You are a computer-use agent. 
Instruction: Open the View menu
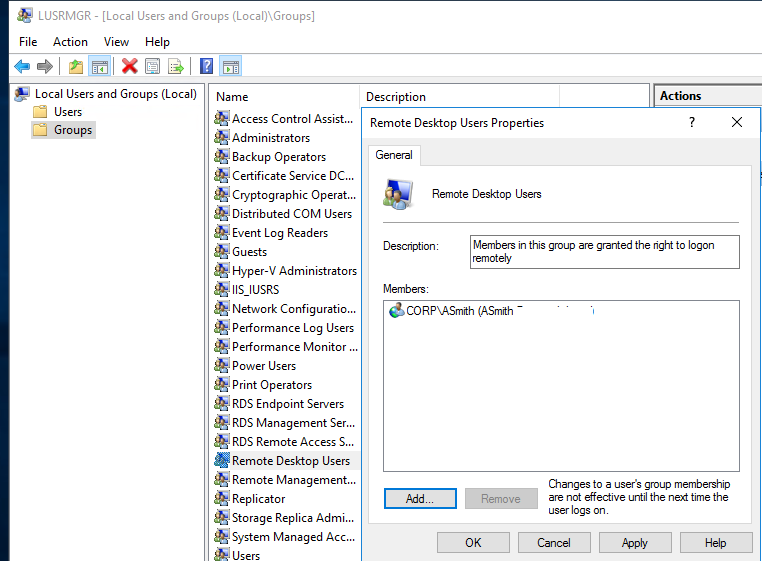pos(116,42)
